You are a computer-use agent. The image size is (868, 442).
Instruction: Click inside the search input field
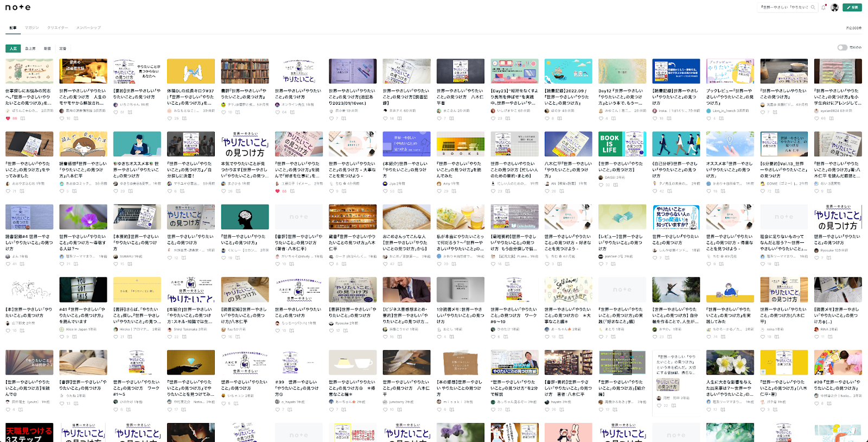pyautogui.click(x=784, y=8)
